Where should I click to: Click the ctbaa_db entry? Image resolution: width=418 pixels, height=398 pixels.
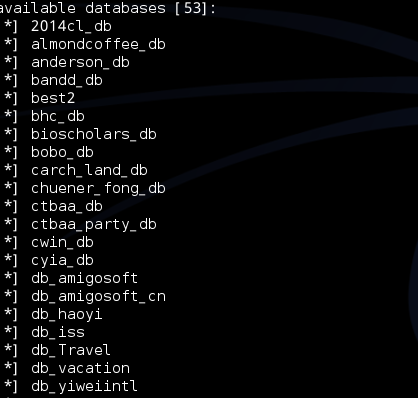coord(67,206)
